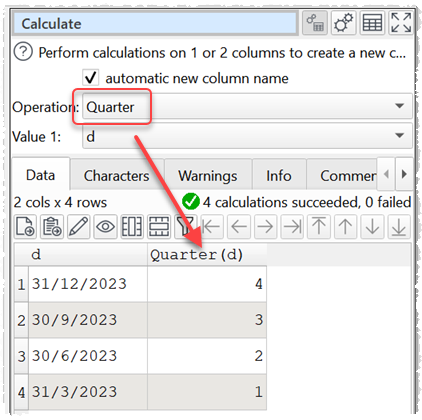Click the plain left arrow icon

point(239,227)
